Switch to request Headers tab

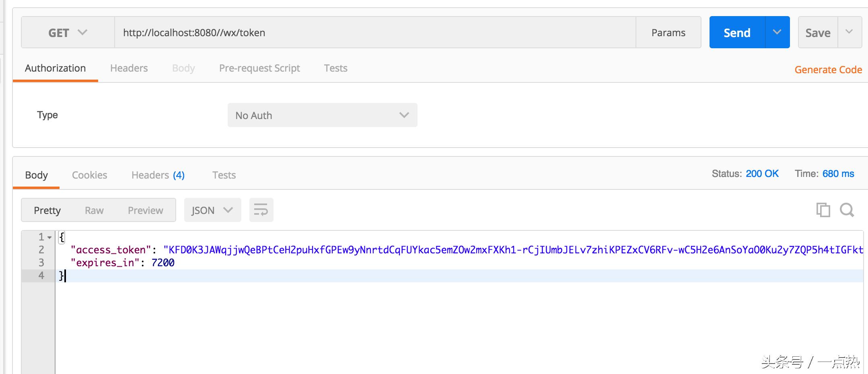click(129, 68)
